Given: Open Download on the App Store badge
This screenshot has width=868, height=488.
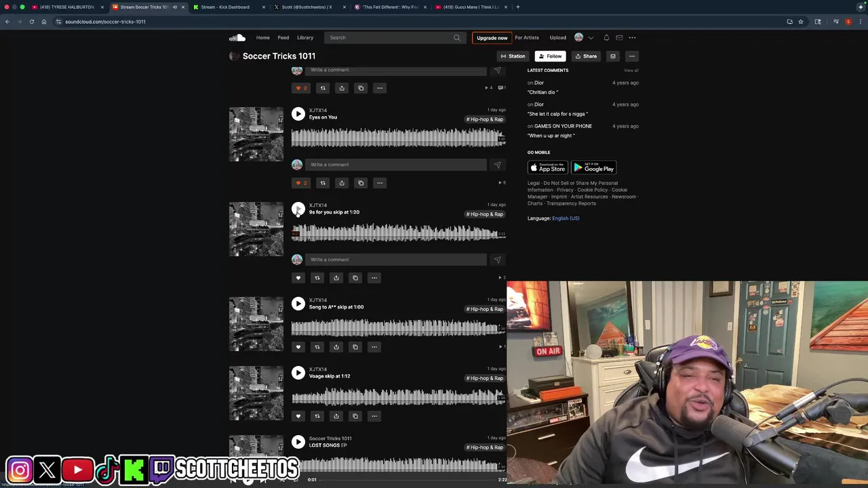Looking at the screenshot, I should (548, 167).
